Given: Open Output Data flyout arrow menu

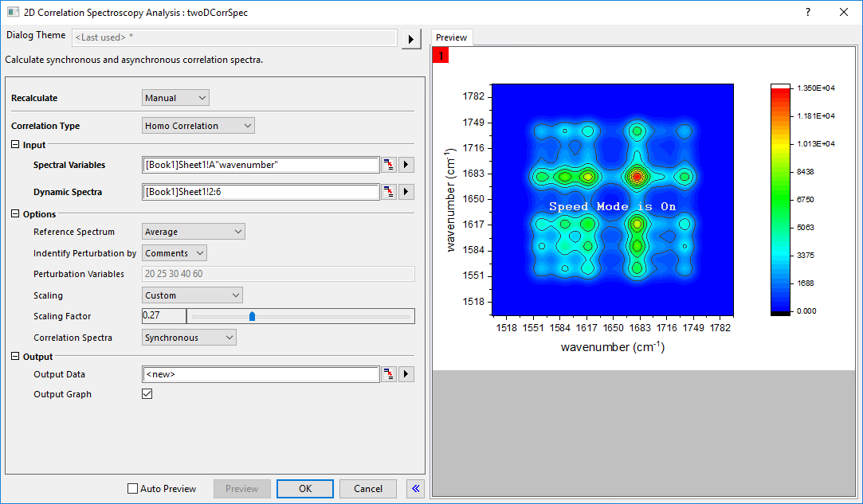Looking at the screenshot, I should click(x=406, y=374).
